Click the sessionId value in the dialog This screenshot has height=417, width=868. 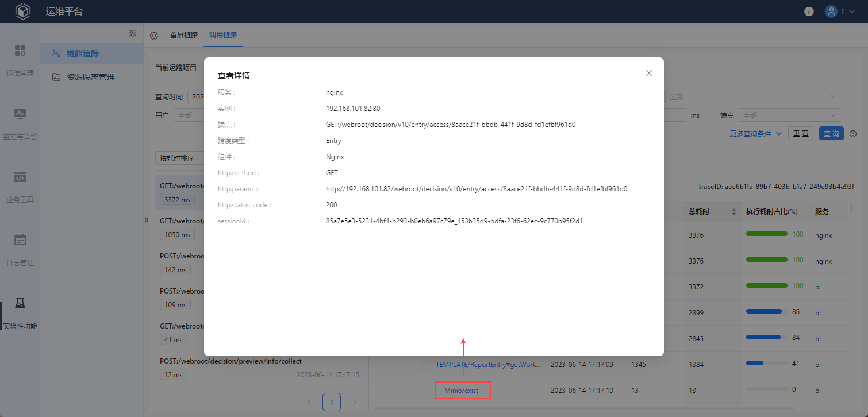click(x=454, y=221)
